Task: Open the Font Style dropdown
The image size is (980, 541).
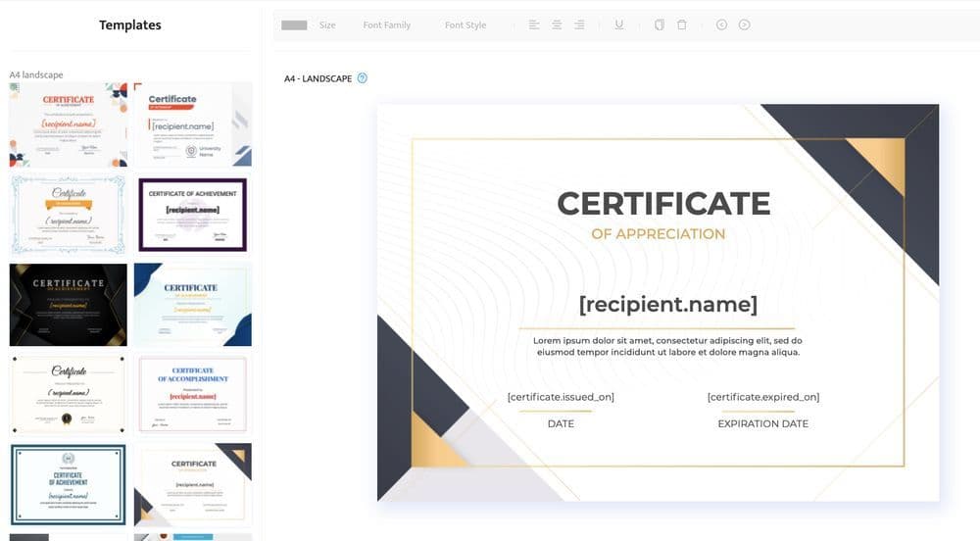Action: coord(465,25)
